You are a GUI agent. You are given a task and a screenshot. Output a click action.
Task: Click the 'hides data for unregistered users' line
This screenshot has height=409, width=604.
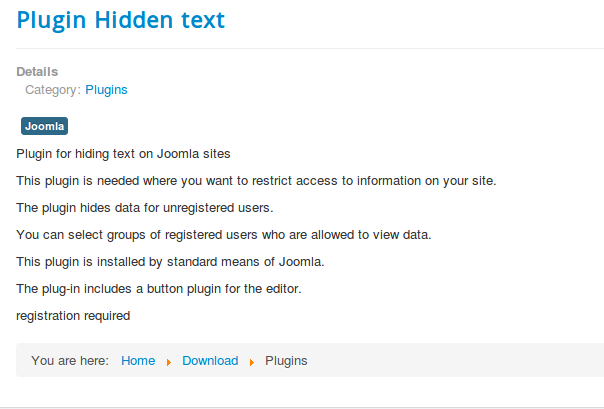coord(145,208)
